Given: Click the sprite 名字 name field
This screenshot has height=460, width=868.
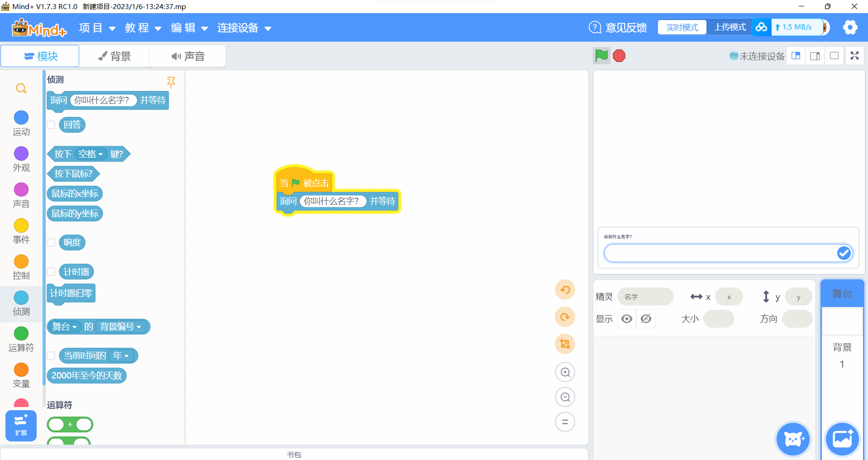Looking at the screenshot, I should [x=645, y=297].
